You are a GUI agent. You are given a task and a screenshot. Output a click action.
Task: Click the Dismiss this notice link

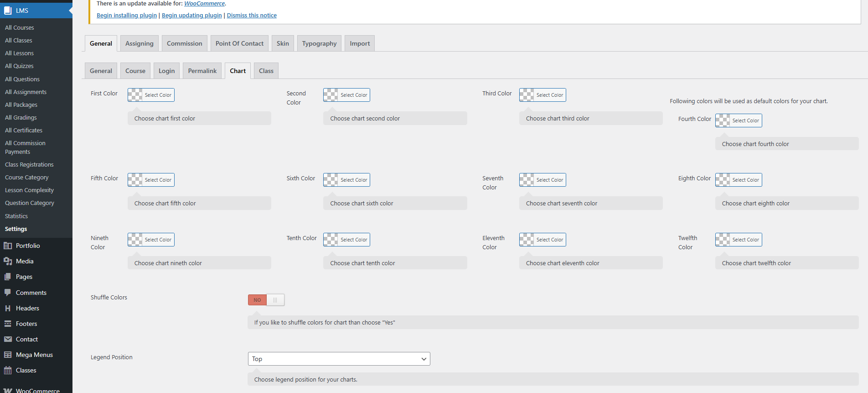click(252, 15)
